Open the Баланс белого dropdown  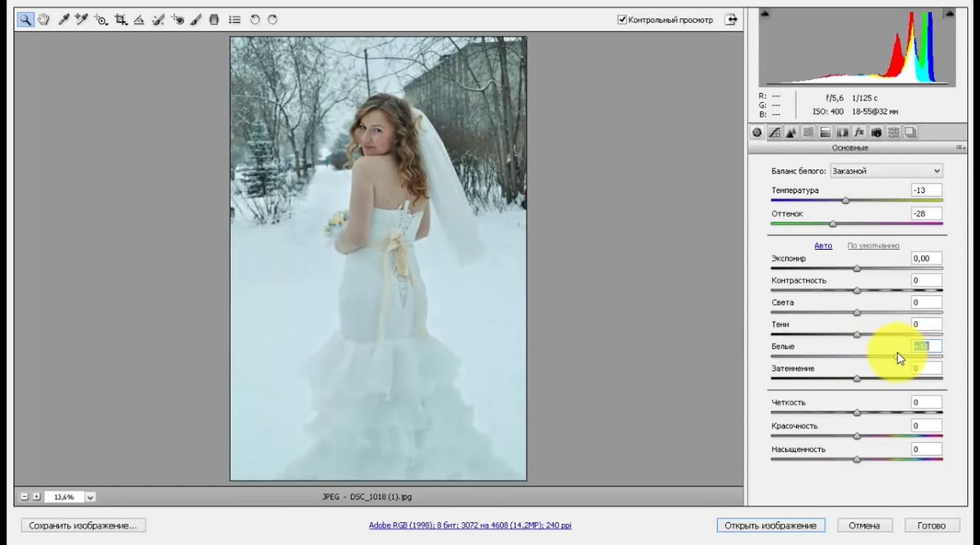(x=886, y=171)
